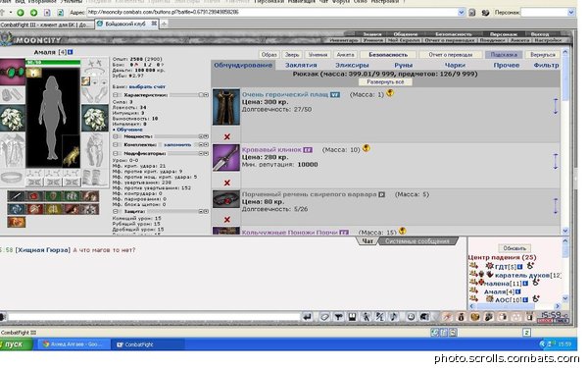Collapse the Характеристики section
The height and width of the screenshot is (368, 588).
(x=116, y=95)
